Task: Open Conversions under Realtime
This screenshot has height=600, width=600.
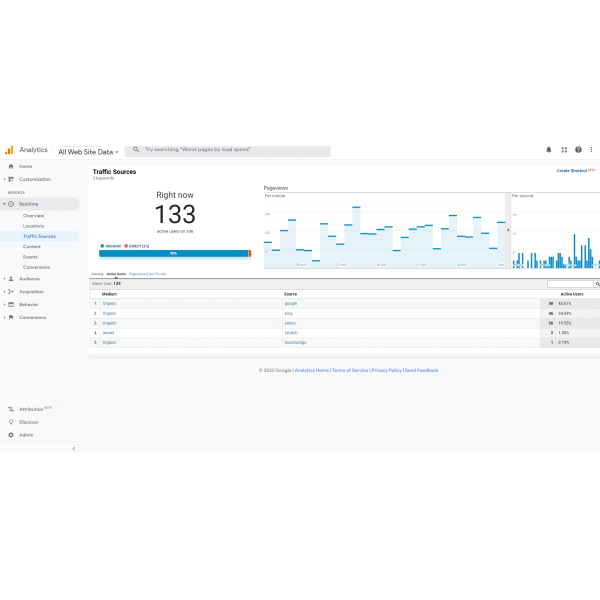Action: pos(36,267)
